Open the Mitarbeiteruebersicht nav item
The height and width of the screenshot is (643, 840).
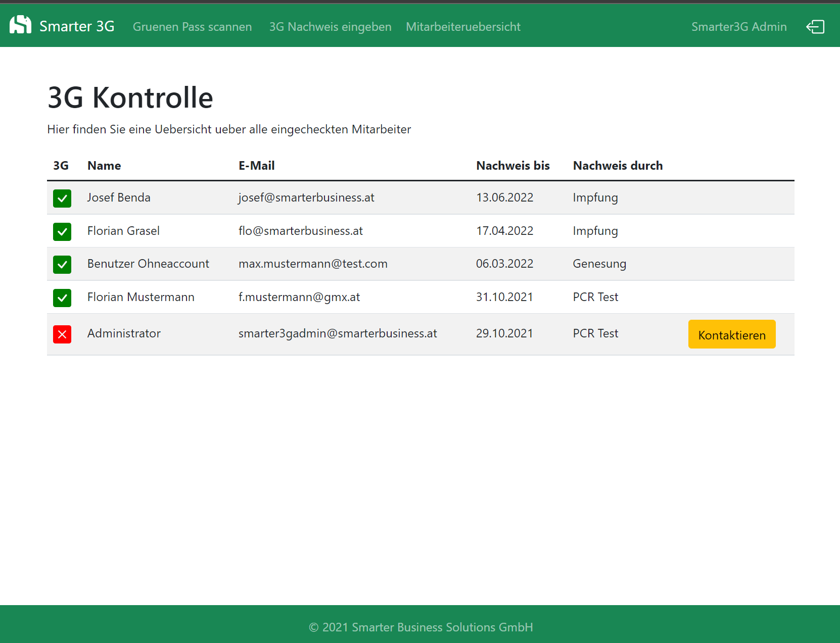pos(463,27)
